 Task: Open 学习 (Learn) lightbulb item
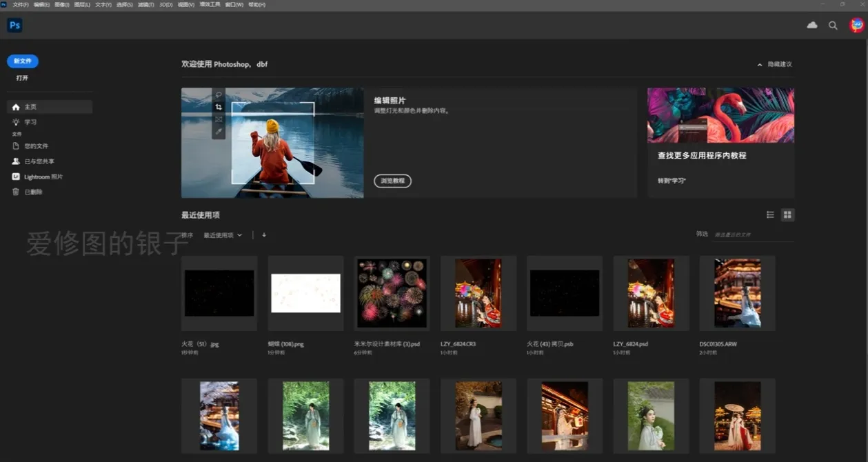click(x=30, y=122)
